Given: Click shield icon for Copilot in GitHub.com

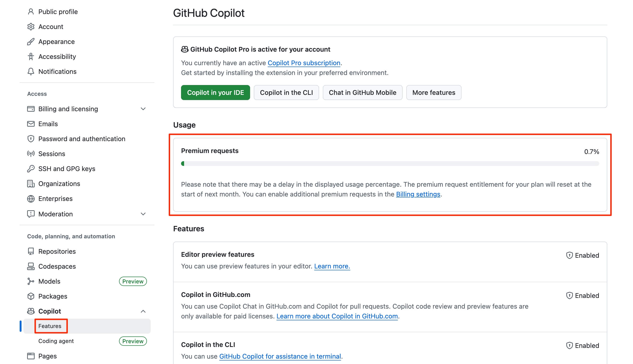Looking at the screenshot, I should 569,296.
